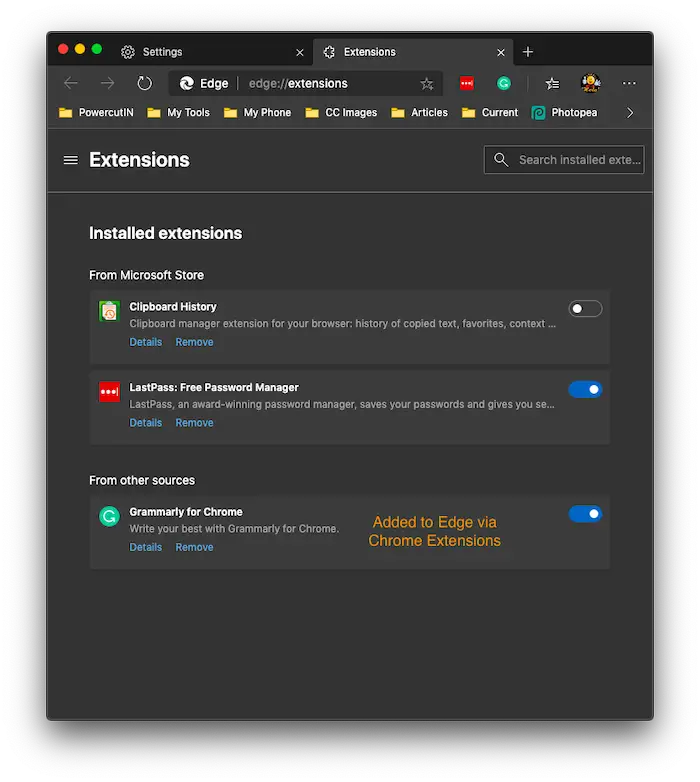Screen dimensions: 700x782
Task: Close the Extensions tab
Action: [501, 52]
